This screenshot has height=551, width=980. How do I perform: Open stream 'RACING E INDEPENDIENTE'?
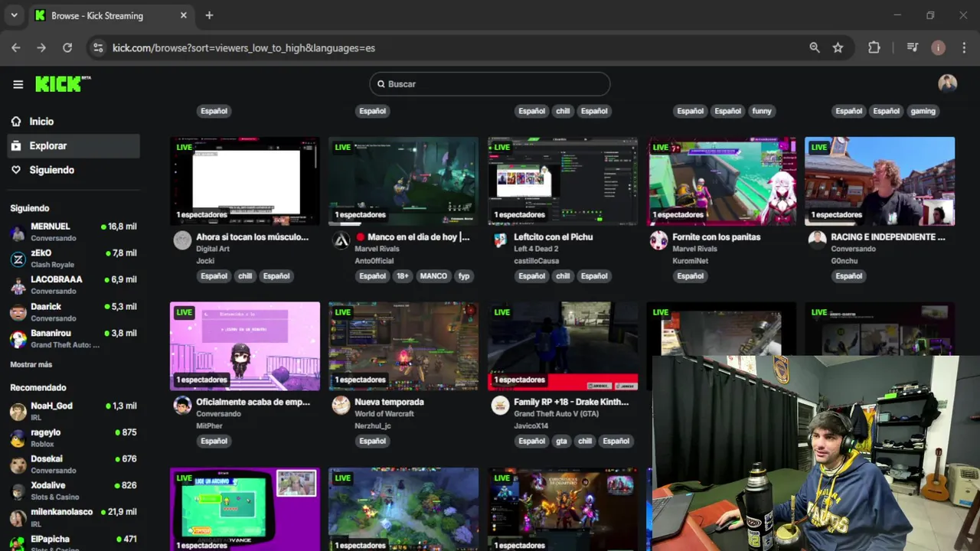888,237
